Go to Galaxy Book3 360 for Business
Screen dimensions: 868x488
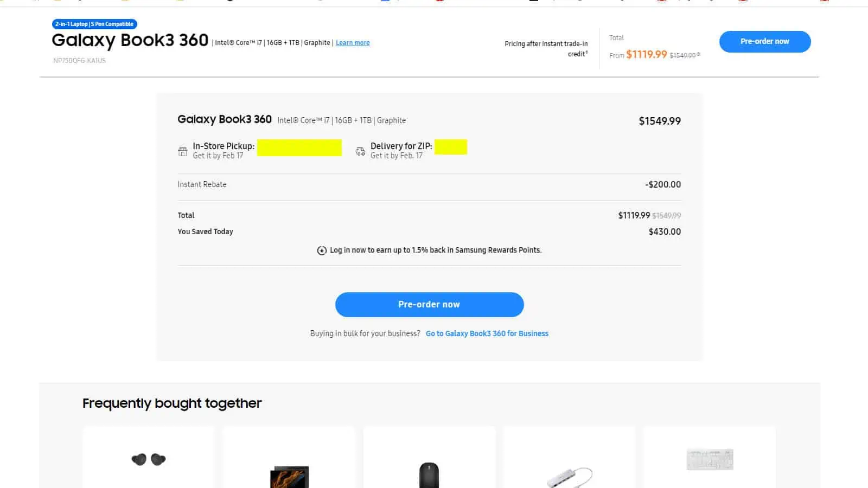click(487, 333)
